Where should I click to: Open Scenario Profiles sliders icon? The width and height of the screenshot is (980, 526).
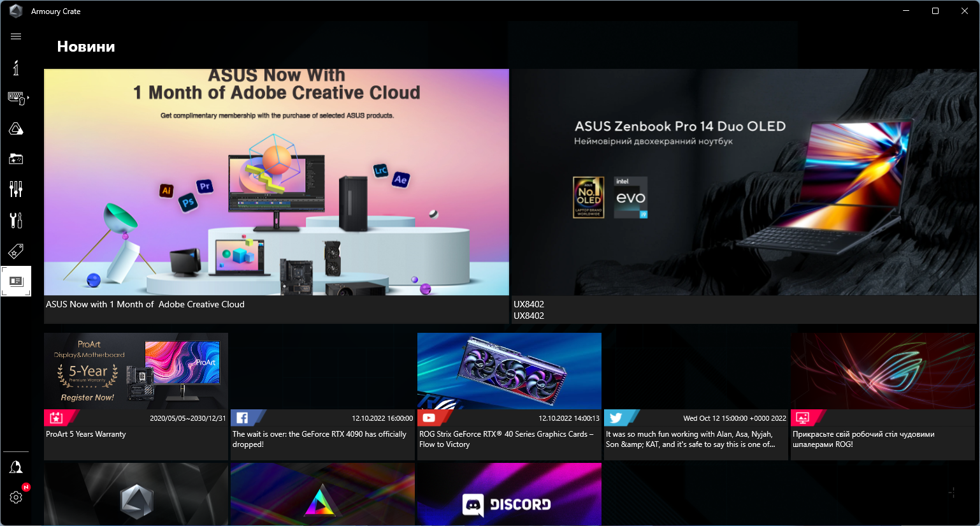coord(16,189)
